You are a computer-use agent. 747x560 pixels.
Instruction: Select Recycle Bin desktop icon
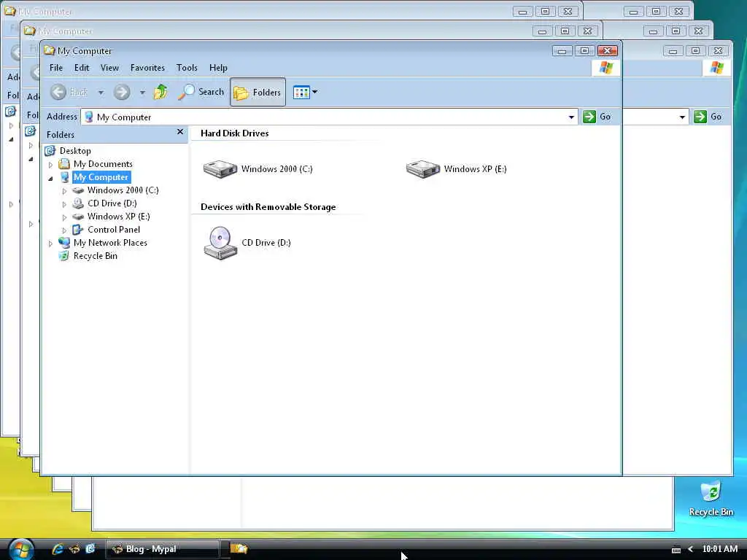711,499
